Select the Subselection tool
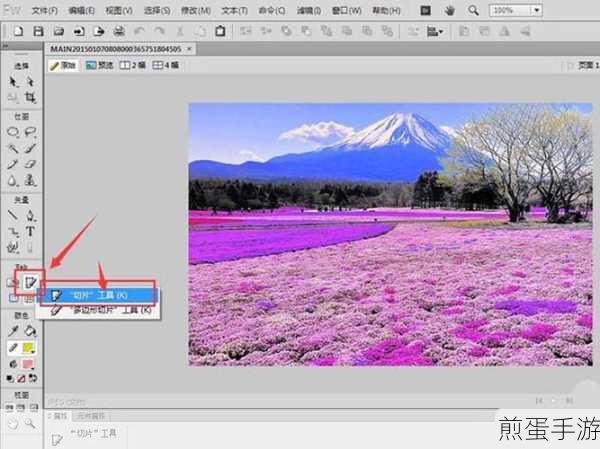 30,82
